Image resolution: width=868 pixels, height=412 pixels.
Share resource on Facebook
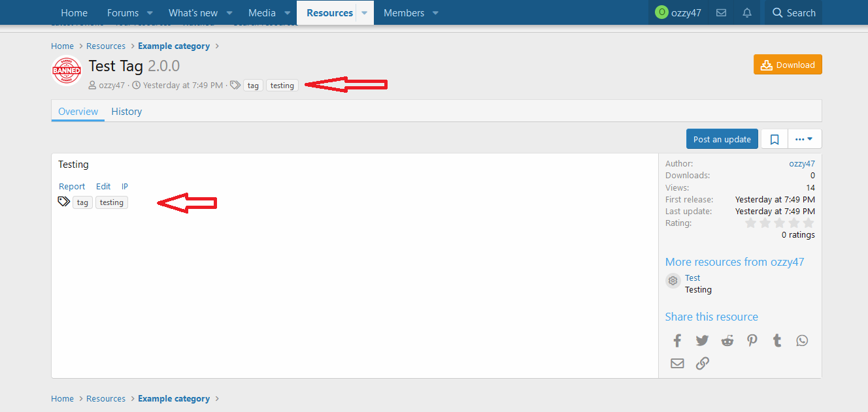(677, 340)
